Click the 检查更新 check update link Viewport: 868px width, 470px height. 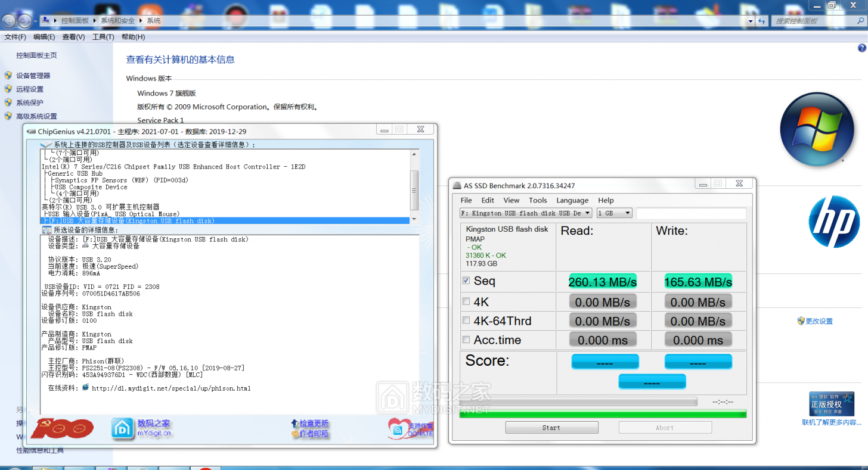[314, 424]
